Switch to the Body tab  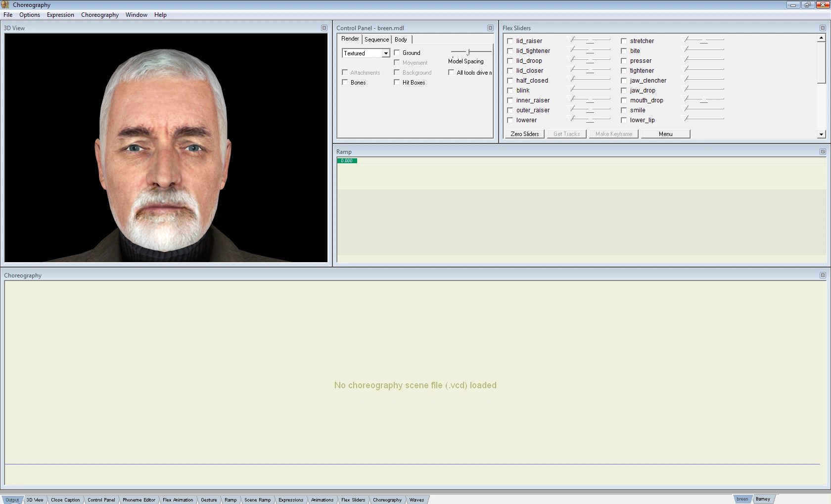click(x=401, y=40)
